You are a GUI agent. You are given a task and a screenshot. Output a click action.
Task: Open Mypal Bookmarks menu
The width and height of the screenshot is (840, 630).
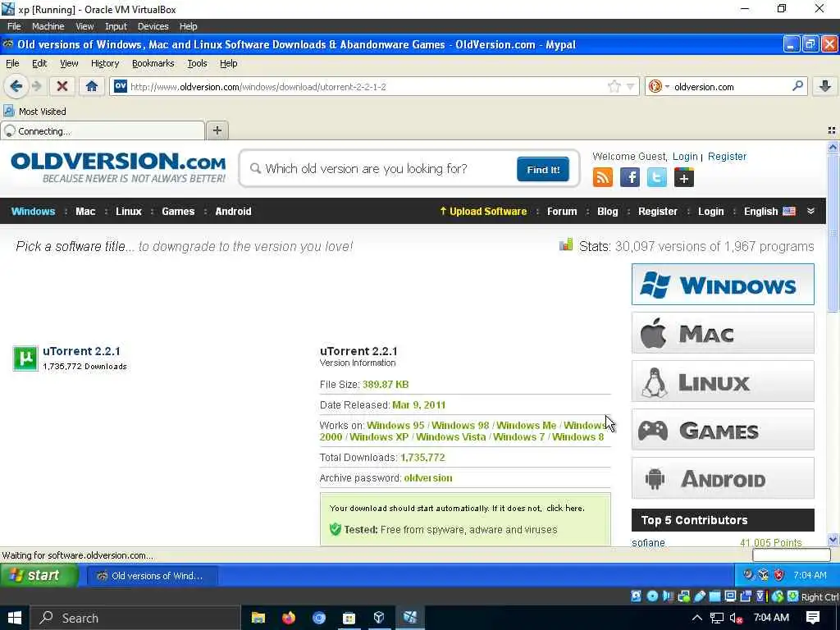153,63
